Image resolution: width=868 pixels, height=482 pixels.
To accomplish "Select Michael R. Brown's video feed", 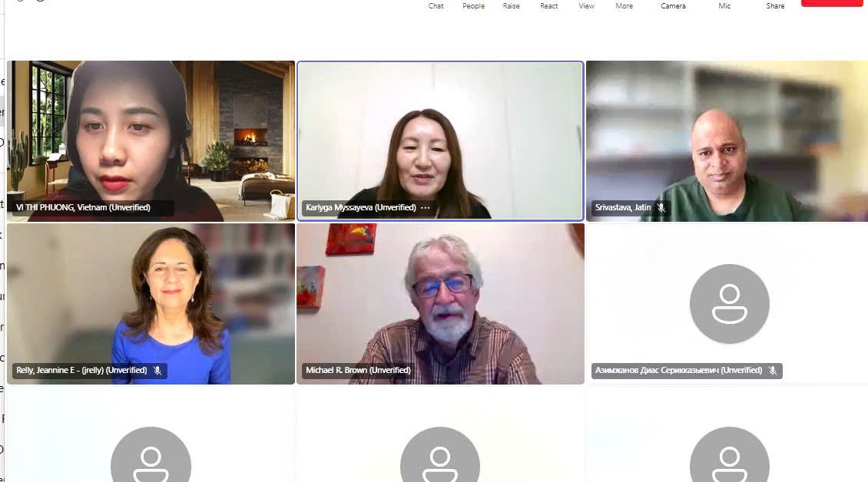I will pos(441,304).
